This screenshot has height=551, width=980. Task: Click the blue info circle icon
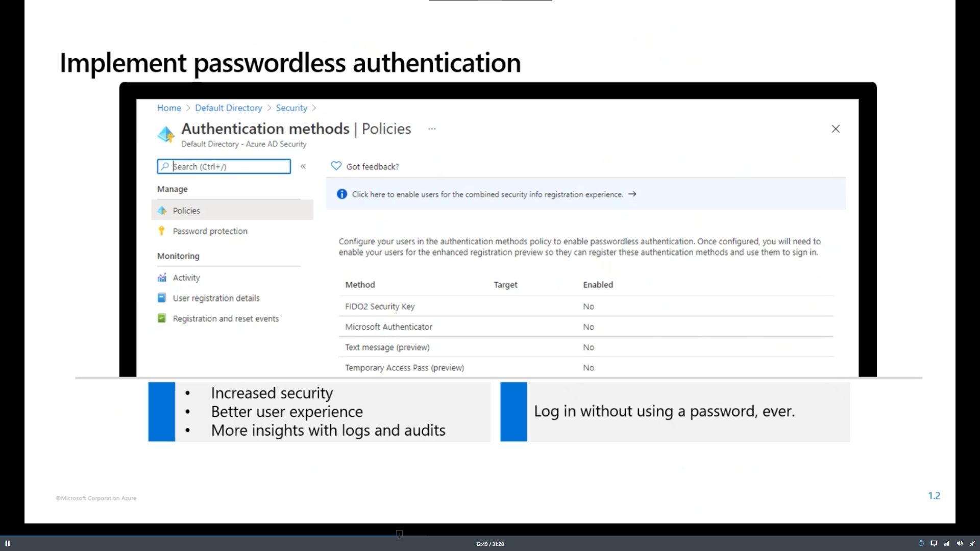click(342, 194)
